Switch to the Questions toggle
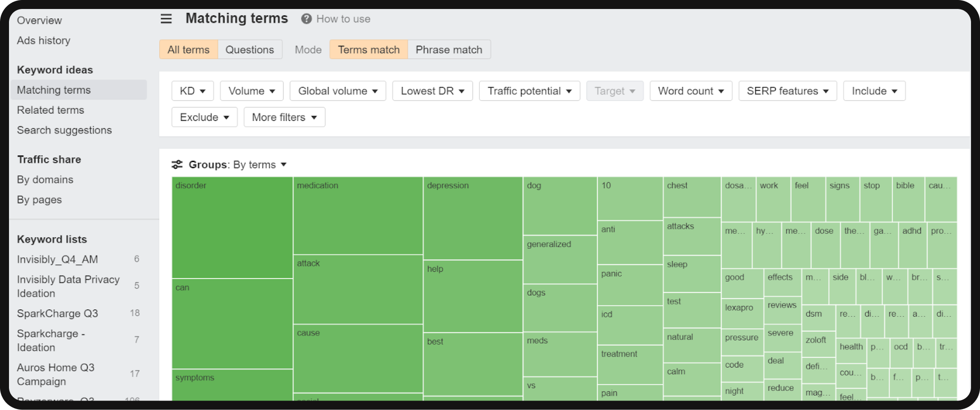The height and width of the screenshot is (410, 980). [x=249, y=49]
